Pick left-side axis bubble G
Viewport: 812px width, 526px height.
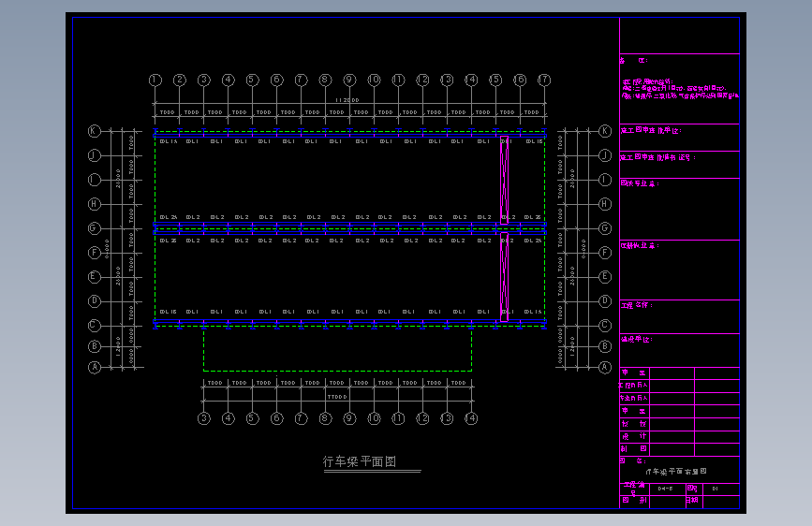(94, 228)
